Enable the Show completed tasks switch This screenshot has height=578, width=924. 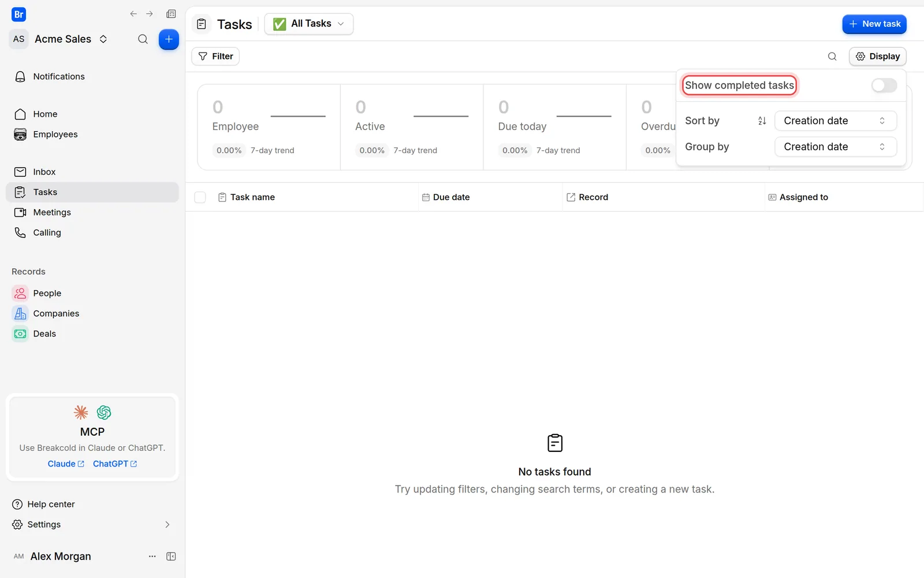[x=884, y=86]
